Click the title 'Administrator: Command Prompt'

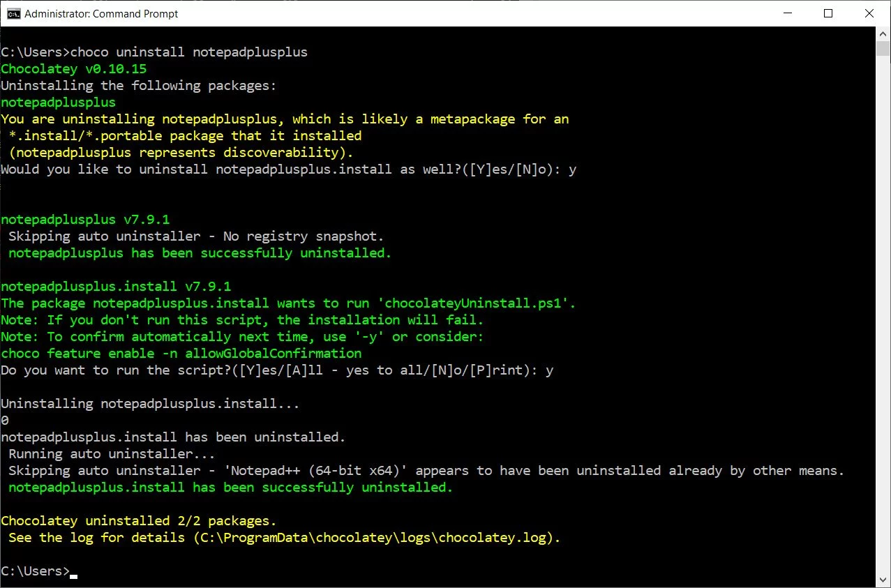tap(101, 13)
